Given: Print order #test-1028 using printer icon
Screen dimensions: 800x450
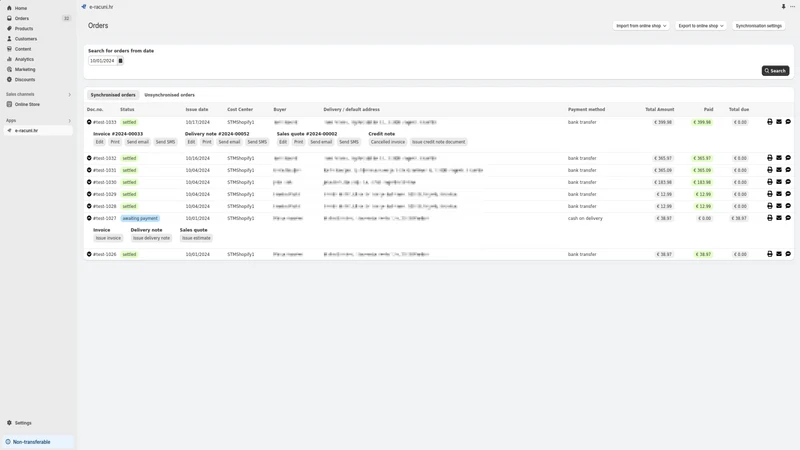Looking at the screenshot, I should pos(769,206).
